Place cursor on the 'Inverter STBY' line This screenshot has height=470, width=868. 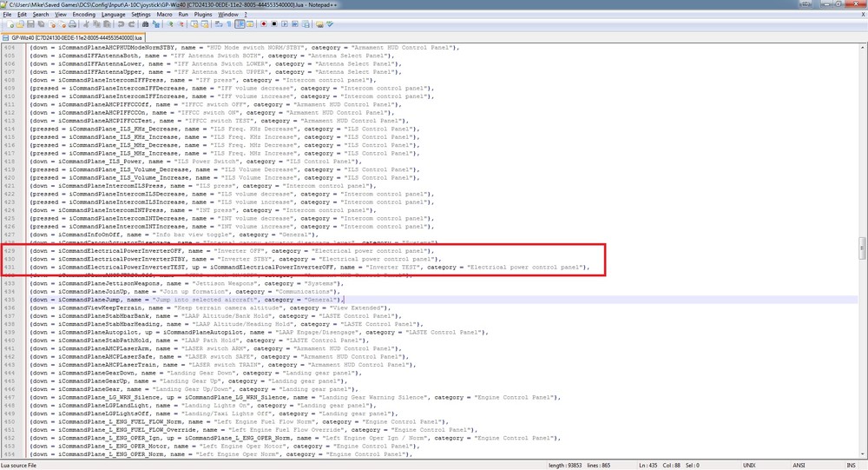236,260
